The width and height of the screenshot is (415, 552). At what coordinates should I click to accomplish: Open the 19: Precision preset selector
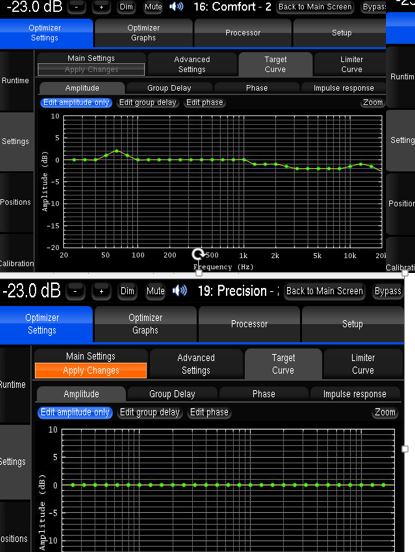click(x=238, y=291)
